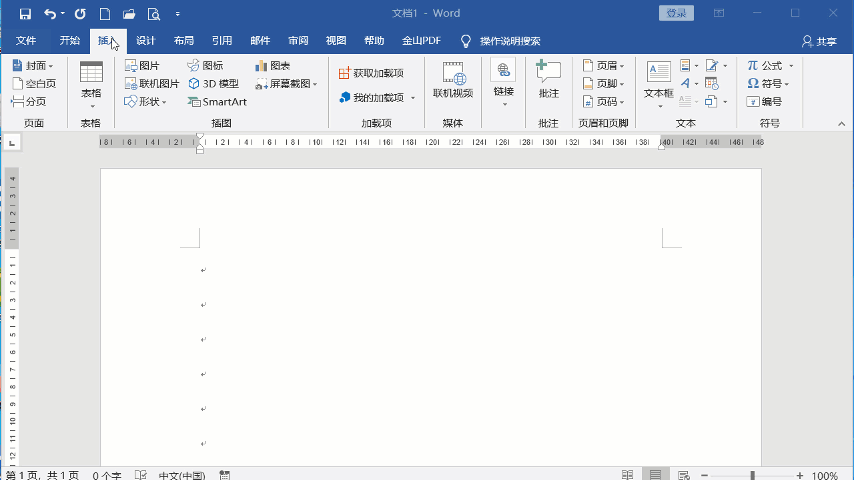Open the Screenshot (屏幕截图) dropdown
Screen dimensions: 854x480
(x=286, y=83)
